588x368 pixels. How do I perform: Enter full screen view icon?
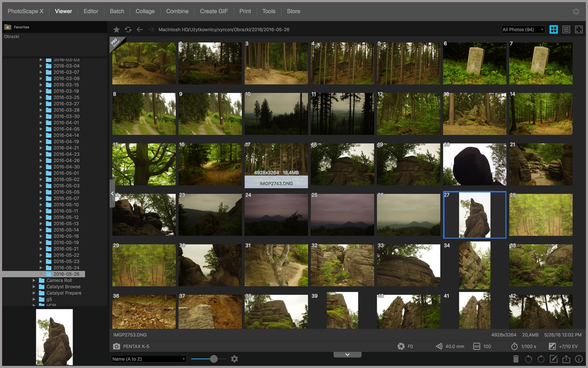pos(579,29)
